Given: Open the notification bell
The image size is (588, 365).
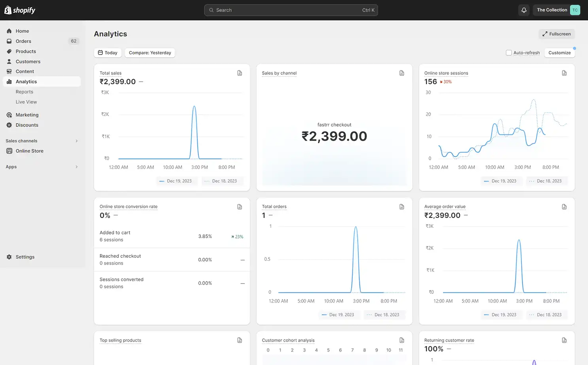Looking at the screenshot, I should [524, 10].
